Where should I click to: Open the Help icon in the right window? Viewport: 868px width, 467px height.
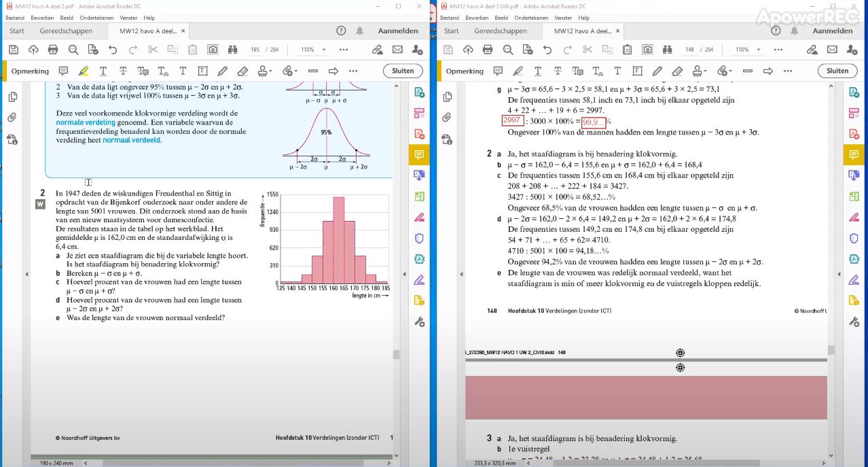click(776, 31)
